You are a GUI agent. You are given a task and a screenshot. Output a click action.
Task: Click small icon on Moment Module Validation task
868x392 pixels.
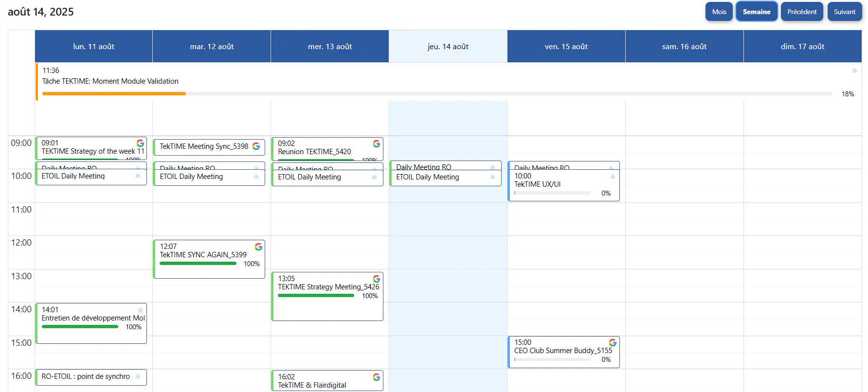click(854, 71)
